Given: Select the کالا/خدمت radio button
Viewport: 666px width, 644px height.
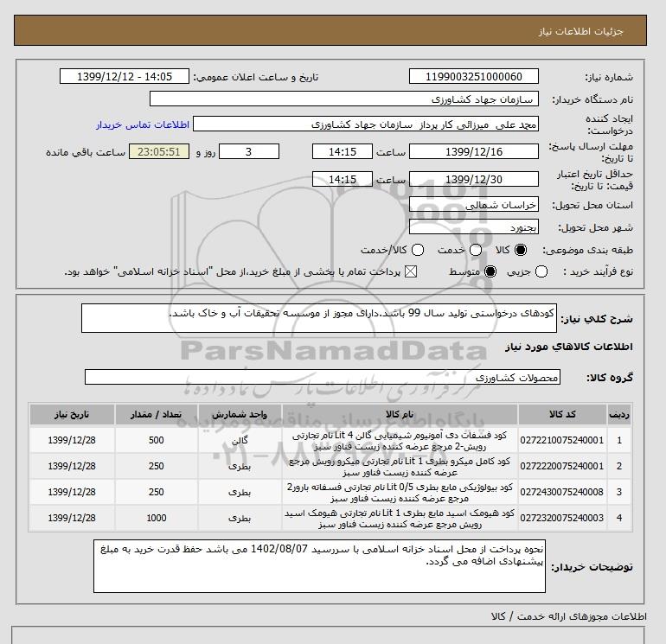Looking at the screenshot, I should (x=418, y=250).
